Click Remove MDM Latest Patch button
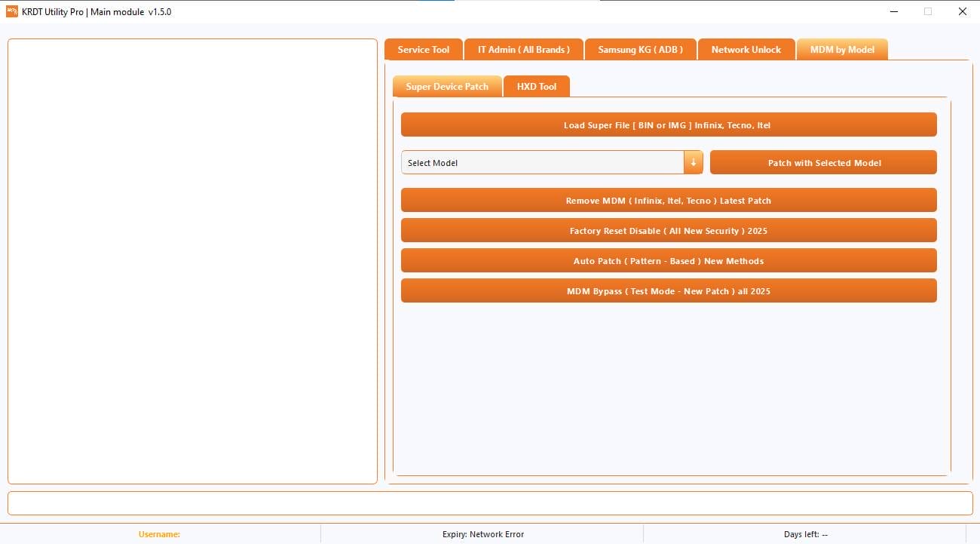 click(669, 200)
